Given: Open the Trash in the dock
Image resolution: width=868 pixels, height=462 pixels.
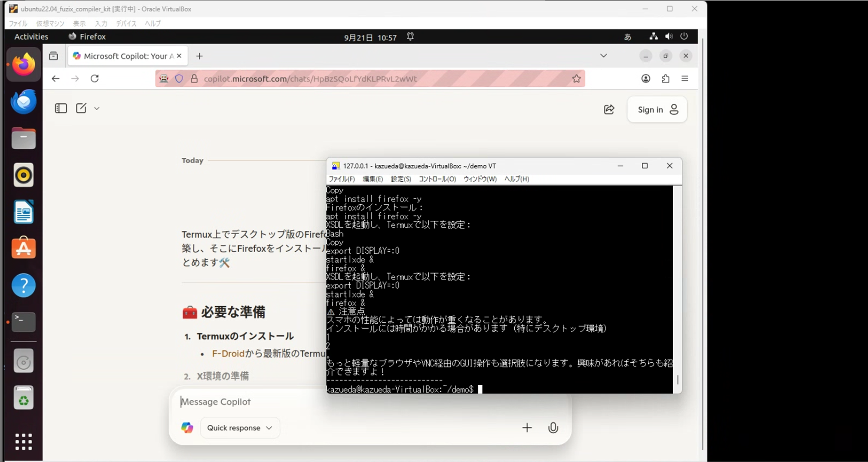Looking at the screenshot, I should point(23,398).
